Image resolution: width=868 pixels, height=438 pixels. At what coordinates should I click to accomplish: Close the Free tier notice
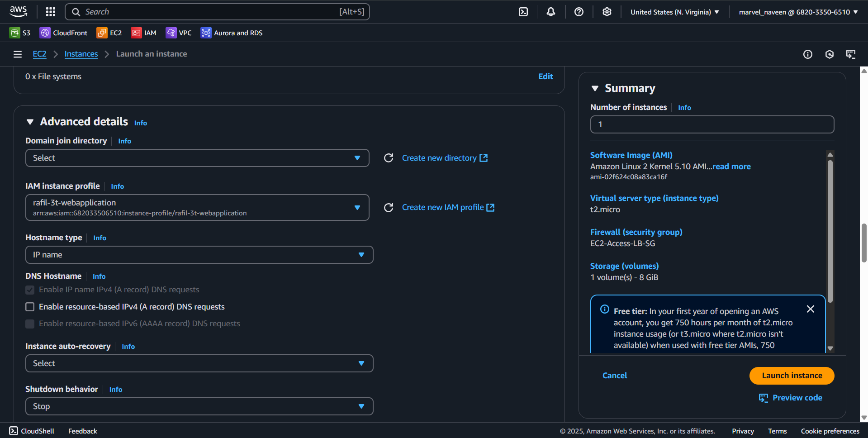811,309
